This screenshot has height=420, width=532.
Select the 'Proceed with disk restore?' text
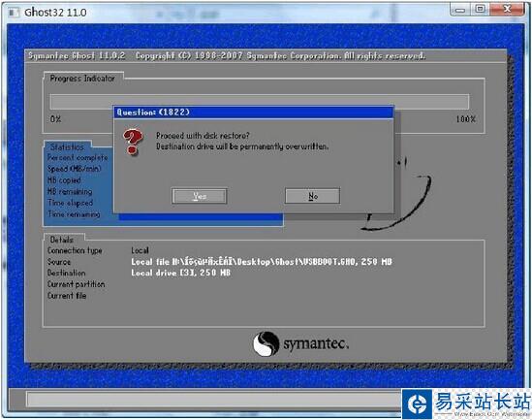point(203,136)
